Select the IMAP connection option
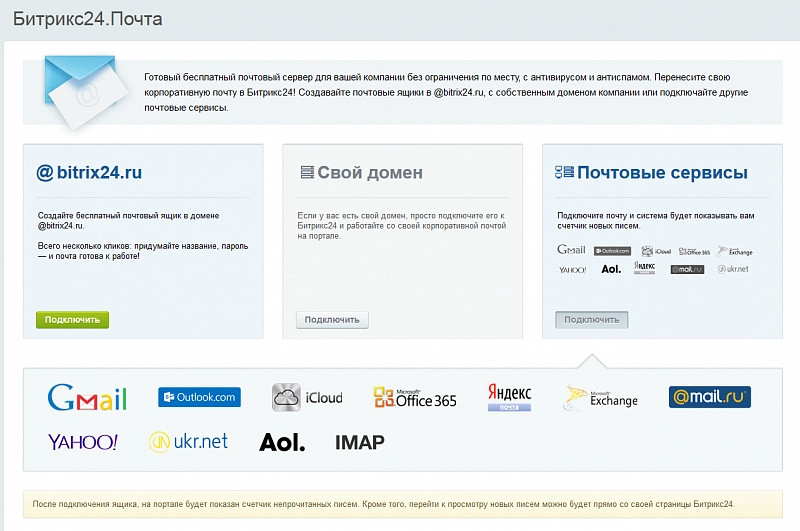The width and height of the screenshot is (800, 531). pyautogui.click(x=359, y=442)
